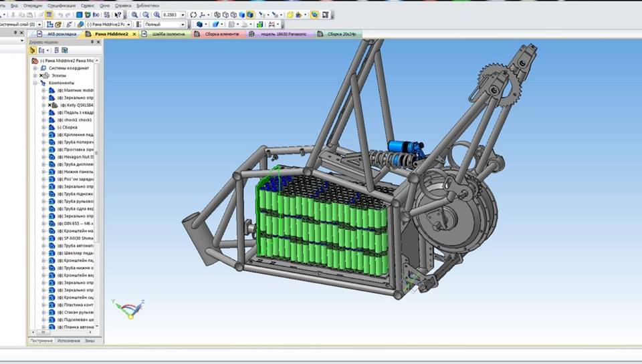The width and height of the screenshot is (642, 364).
Task: Click the context help cursor icon
Action: point(118,14)
